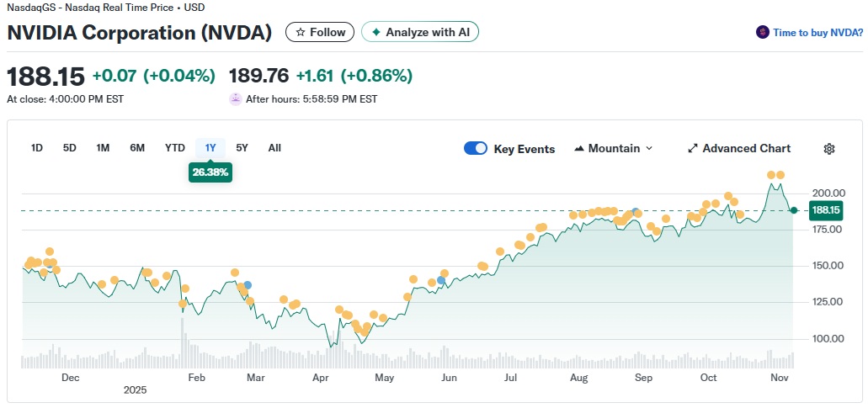868x408 pixels.
Task: Show the All time range
Action: coord(274,148)
